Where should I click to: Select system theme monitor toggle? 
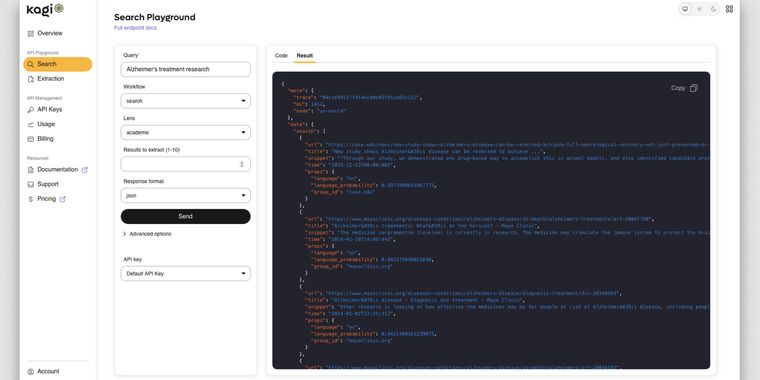click(x=685, y=9)
